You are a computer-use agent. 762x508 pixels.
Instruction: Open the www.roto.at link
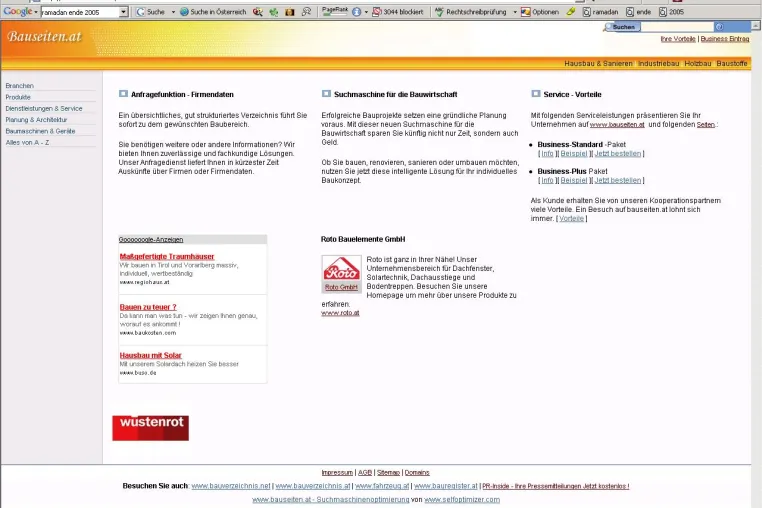[340, 313]
